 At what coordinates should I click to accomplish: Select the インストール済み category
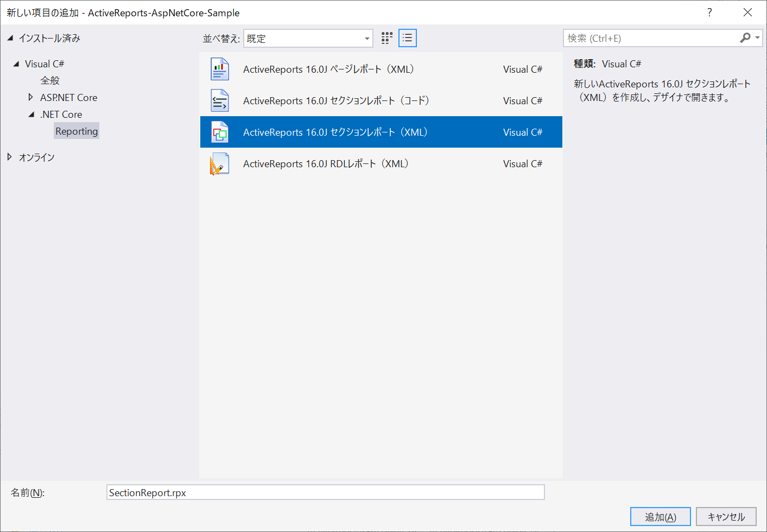tap(49, 38)
